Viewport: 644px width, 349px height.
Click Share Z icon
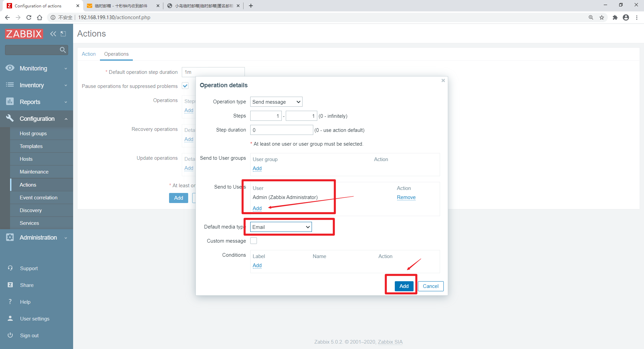(x=10, y=285)
